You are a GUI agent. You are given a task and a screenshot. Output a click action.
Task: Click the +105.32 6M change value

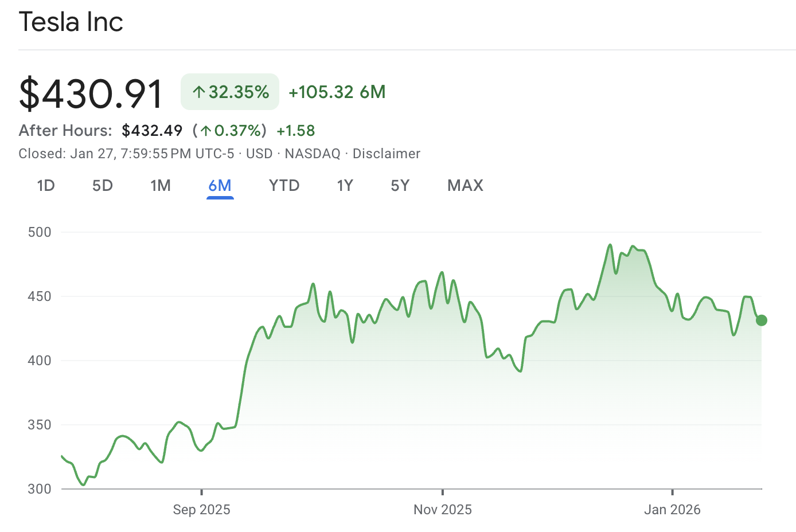[x=337, y=92]
